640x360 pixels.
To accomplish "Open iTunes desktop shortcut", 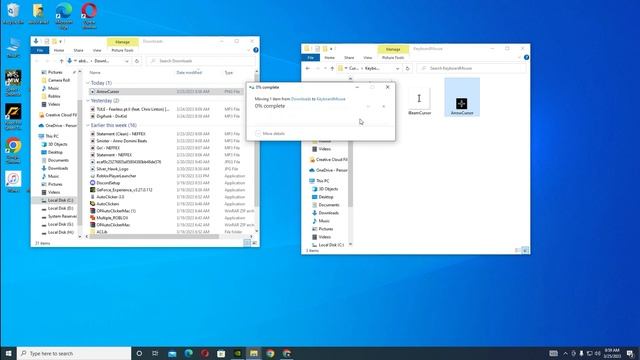I will (13, 182).
